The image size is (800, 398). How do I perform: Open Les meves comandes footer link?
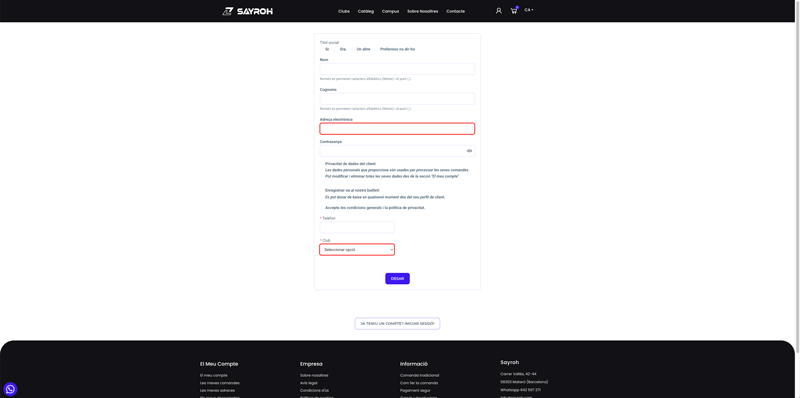(219, 383)
